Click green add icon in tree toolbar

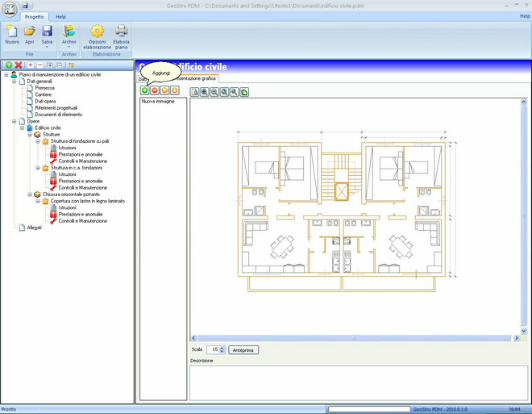tap(9, 65)
